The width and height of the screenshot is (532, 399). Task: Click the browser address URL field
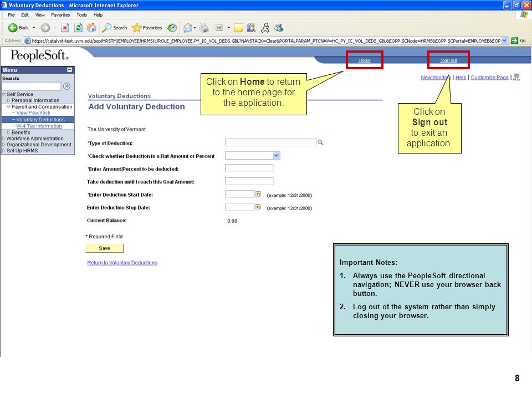266,40
